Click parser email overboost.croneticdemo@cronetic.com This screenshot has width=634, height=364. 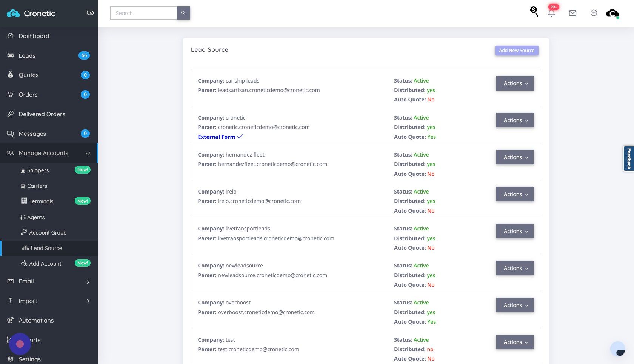pos(266,312)
